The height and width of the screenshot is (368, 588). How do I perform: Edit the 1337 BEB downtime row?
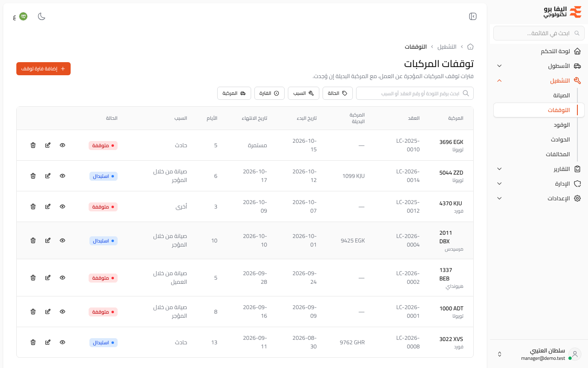(x=48, y=278)
